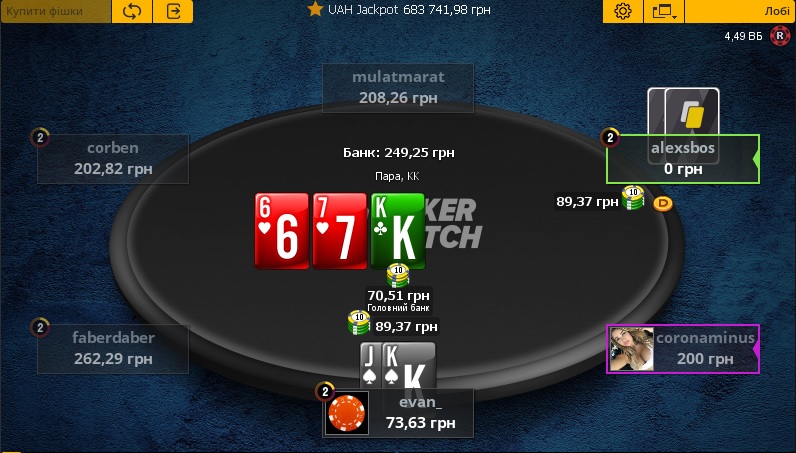Click the main pot chip stack icon
The image size is (796, 453).
pyautogui.click(x=398, y=276)
